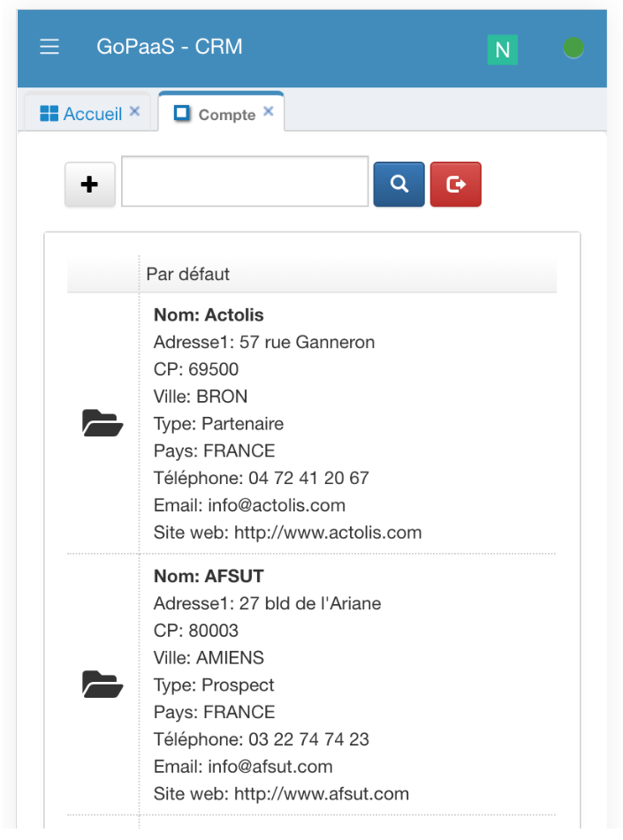This screenshot has width=623, height=840.
Task: Click the green N user badge
Action: pyautogui.click(x=502, y=49)
